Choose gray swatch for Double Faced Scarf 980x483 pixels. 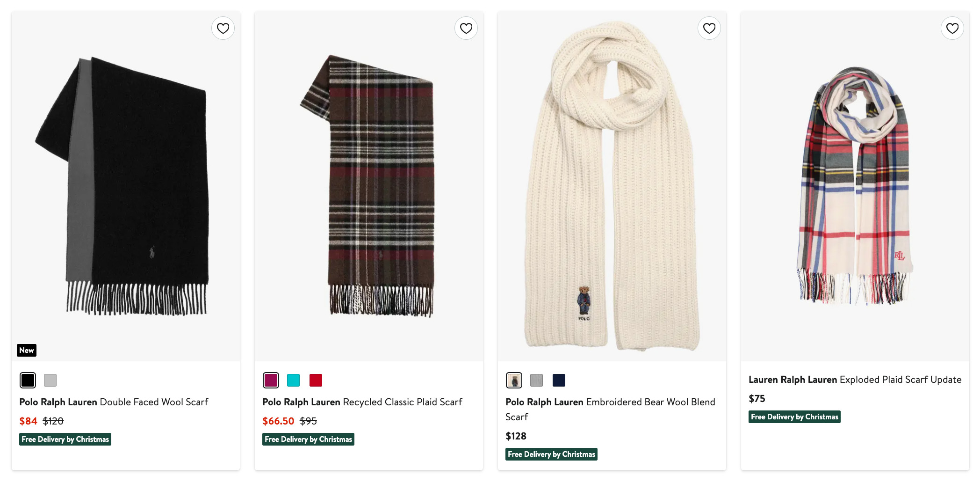point(50,380)
